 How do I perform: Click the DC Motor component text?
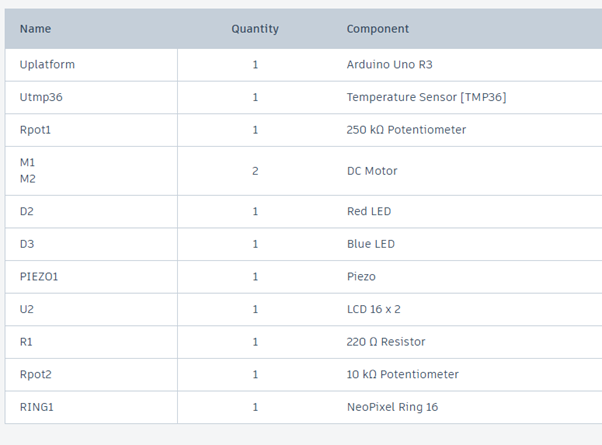(372, 171)
